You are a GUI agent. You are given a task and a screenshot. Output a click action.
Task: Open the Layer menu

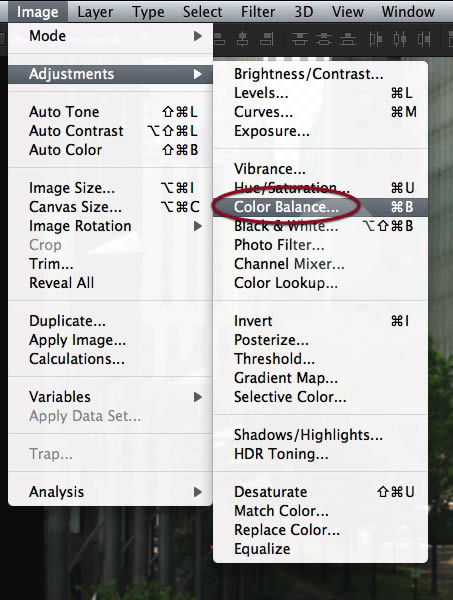pyautogui.click(x=95, y=12)
